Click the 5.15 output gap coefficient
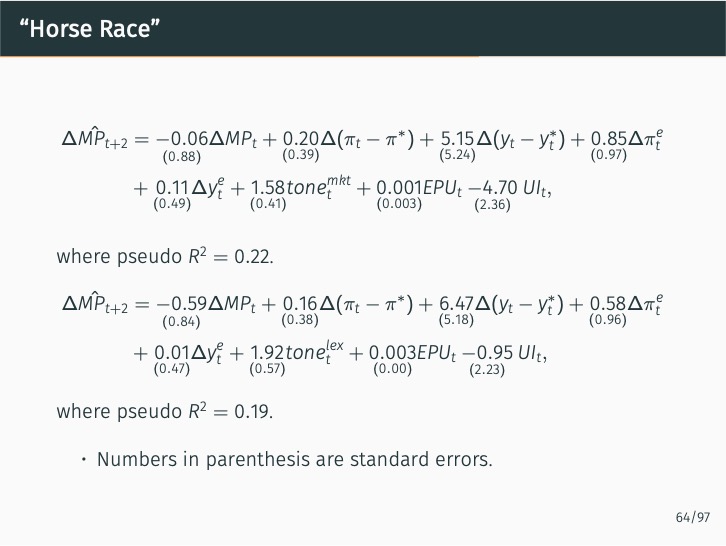Screen dimensions: 726x546 (457, 138)
